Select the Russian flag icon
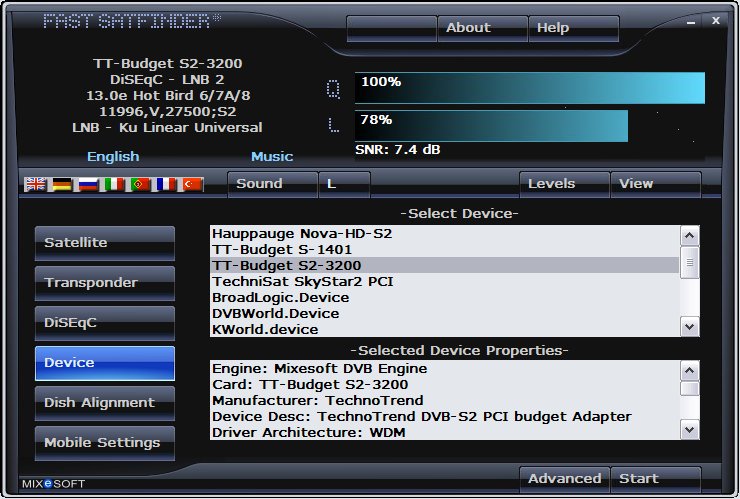 [x=88, y=184]
